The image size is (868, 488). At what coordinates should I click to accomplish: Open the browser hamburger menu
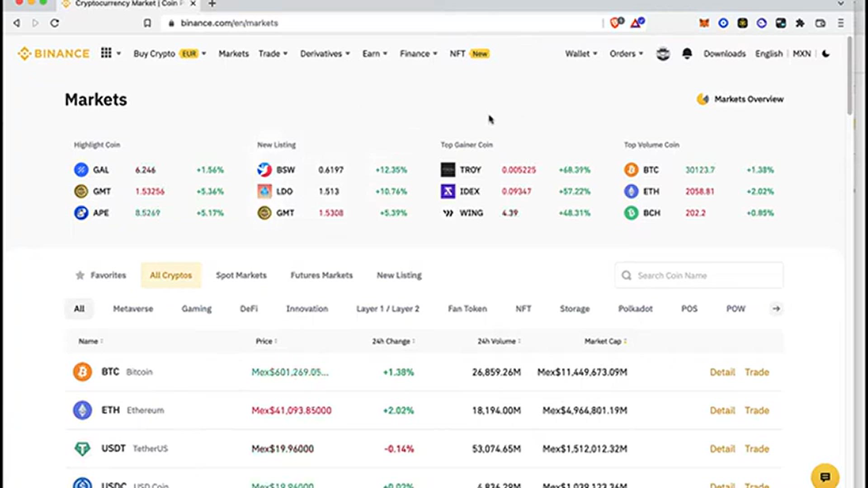pyautogui.click(x=841, y=23)
